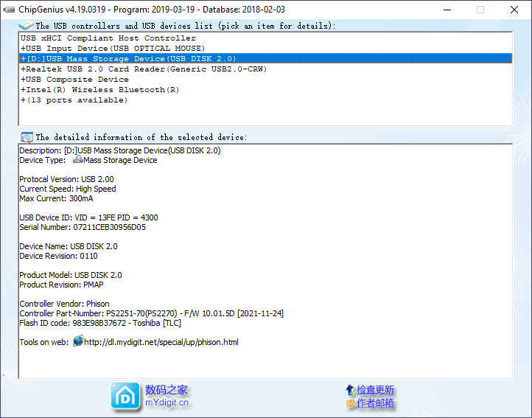Select the 13 ports available entry
This screenshot has height=418, width=532.
point(265,100)
